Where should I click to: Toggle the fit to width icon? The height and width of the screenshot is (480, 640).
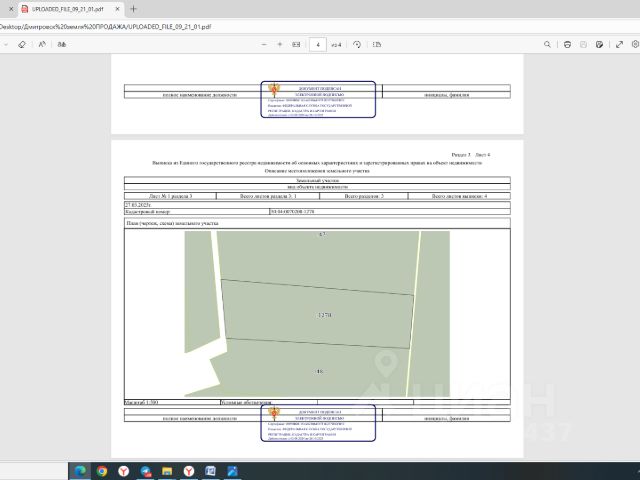[x=296, y=44]
